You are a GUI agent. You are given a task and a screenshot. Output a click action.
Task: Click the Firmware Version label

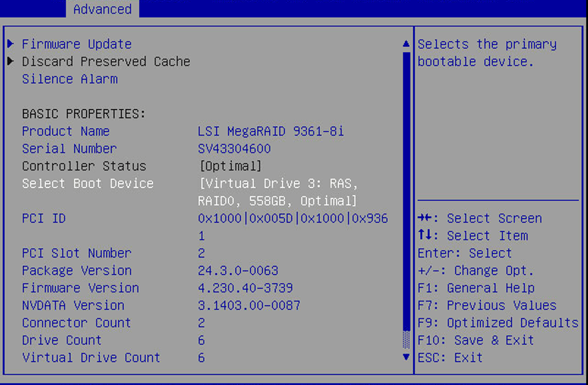80,288
